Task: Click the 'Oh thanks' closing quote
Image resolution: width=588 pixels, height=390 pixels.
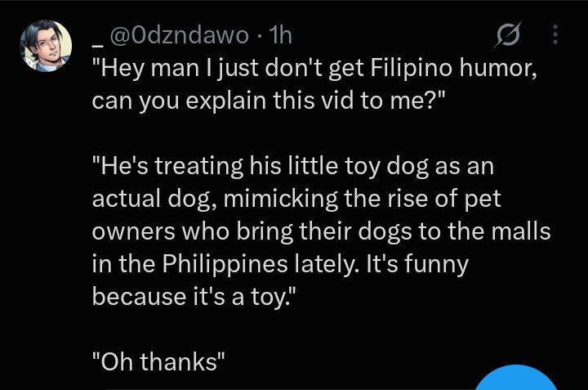Action: click(x=158, y=361)
